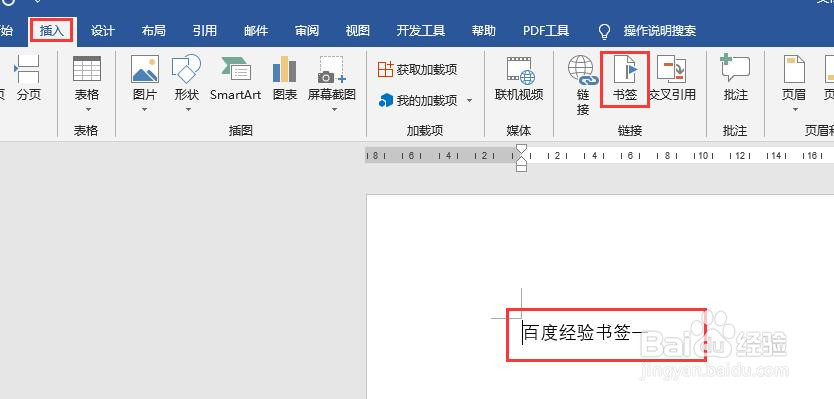
Task: Open the View (视图) tab
Action: (357, 31)
